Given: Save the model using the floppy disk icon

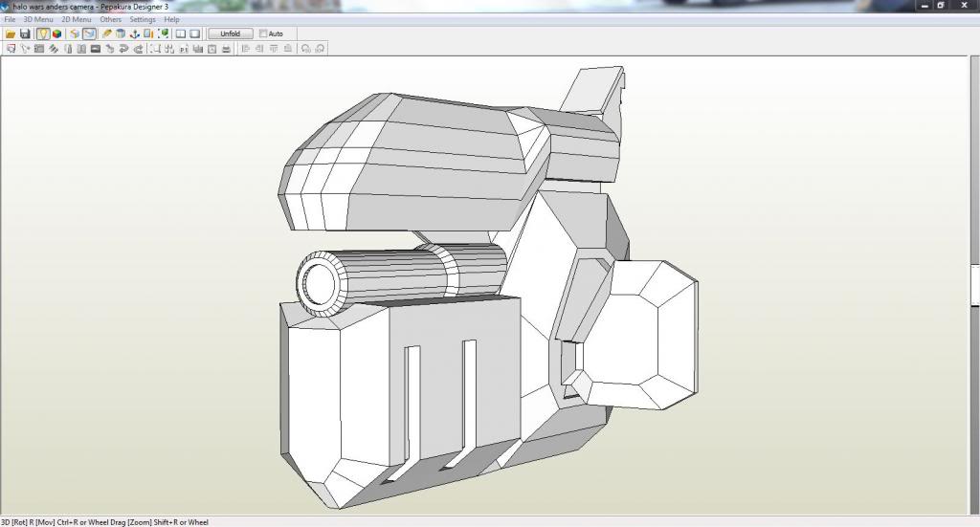Looking at the screenshot, I should (x=25, y=33).
